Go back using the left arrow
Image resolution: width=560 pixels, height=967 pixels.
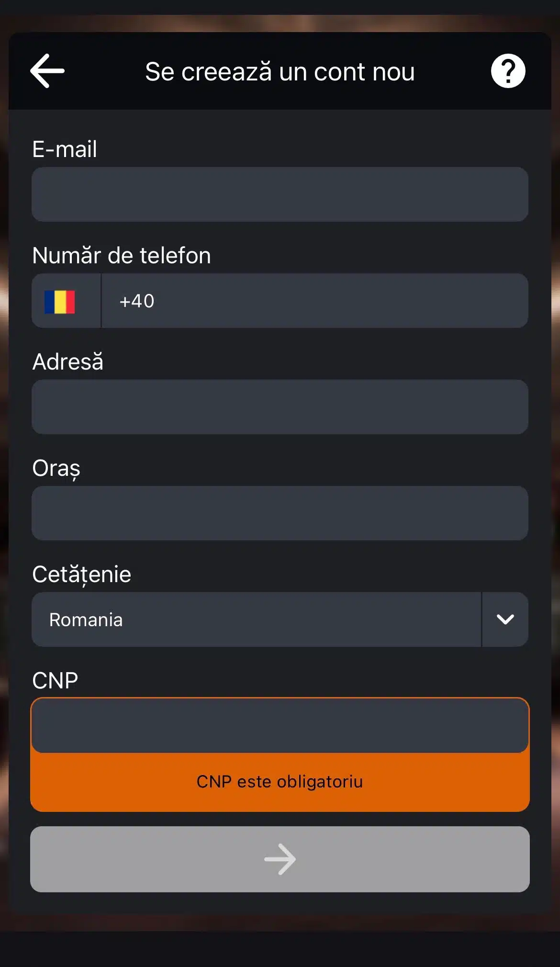[47, 71]
